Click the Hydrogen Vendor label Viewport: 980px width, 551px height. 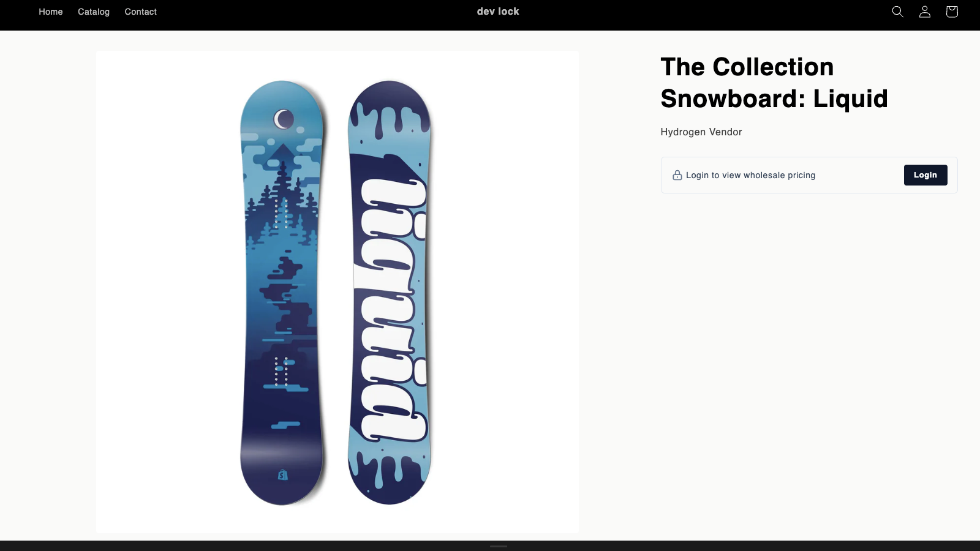(x=701, y=132)
